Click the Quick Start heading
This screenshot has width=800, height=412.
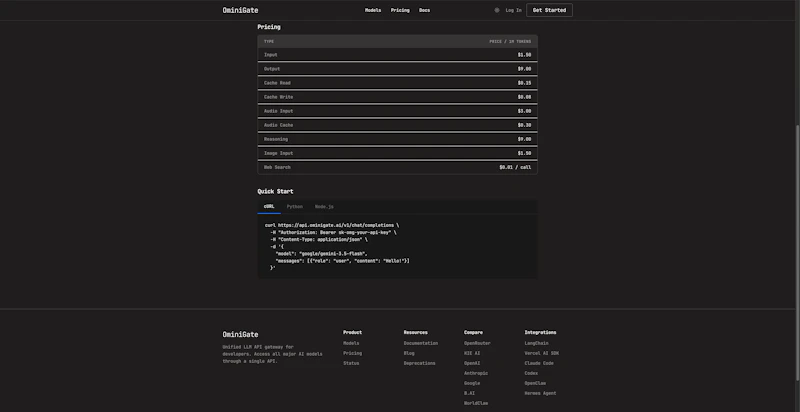pos(276,191)
